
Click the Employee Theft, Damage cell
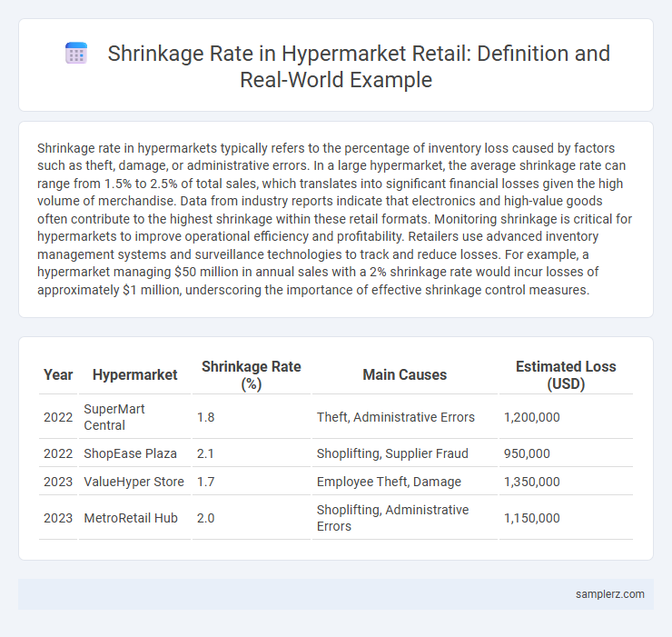405,482
